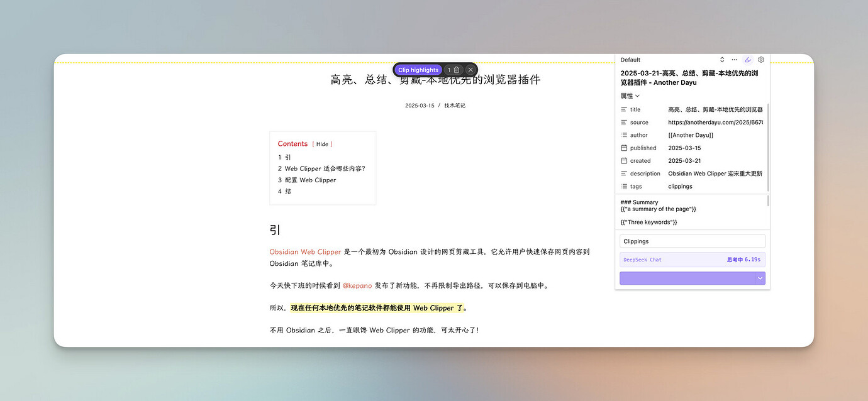Edit the description value field
This screenshot has height=401, width=868.
[715, 173]
